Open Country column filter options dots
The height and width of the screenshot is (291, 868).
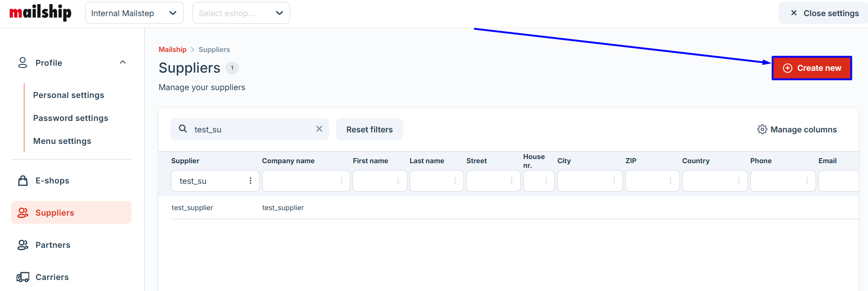coord(738,181)
